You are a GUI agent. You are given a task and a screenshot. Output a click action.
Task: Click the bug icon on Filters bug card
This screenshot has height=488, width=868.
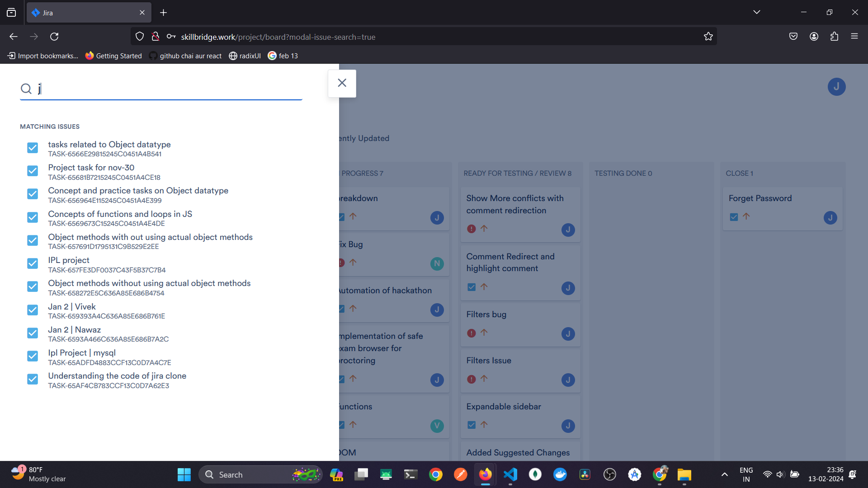point(471,333)
